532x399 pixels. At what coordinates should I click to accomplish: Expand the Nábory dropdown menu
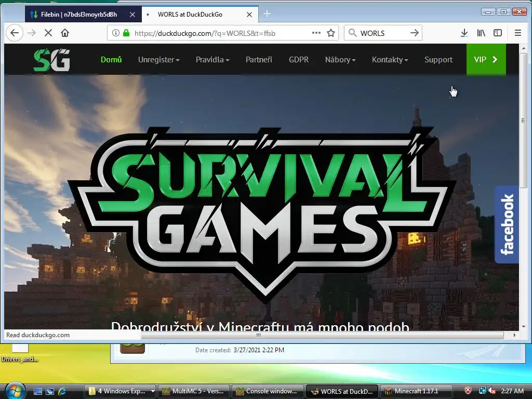[x=340, y=60]
